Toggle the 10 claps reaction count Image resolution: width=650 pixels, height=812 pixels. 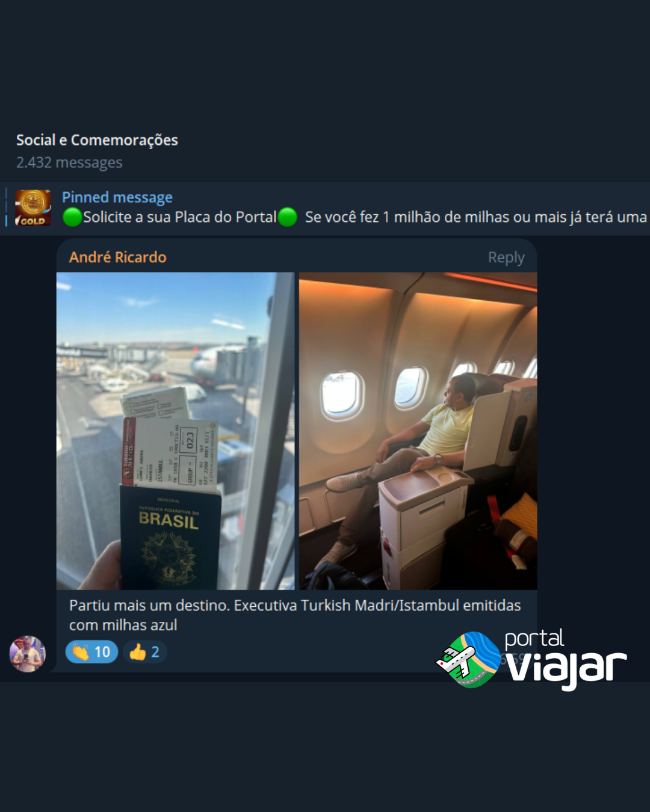[91, 652]
